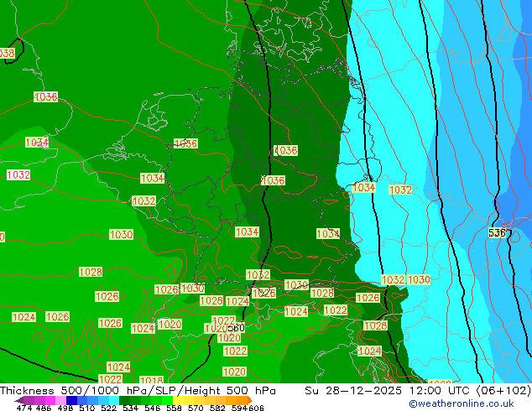Pick the orange arrow at legend end
The height and width of the screenshot is (411, 532).
pyautogui.click(x=250, y=400)
